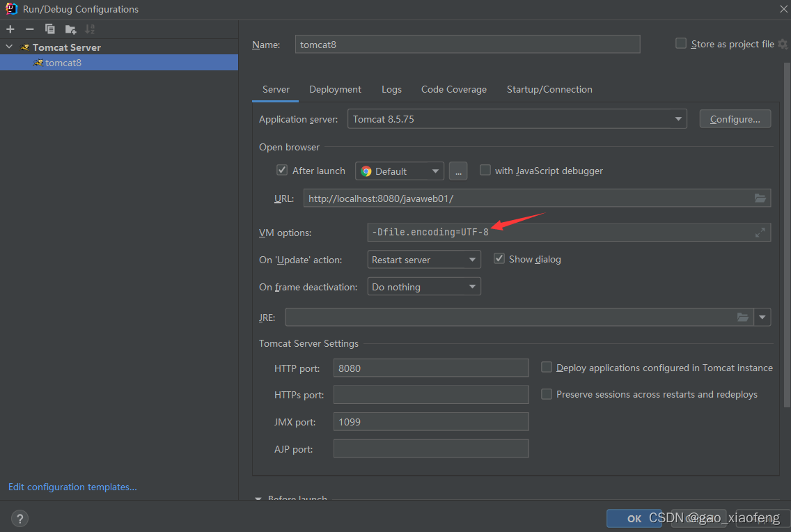
Task: Select the Server tab
Action: 276,89
